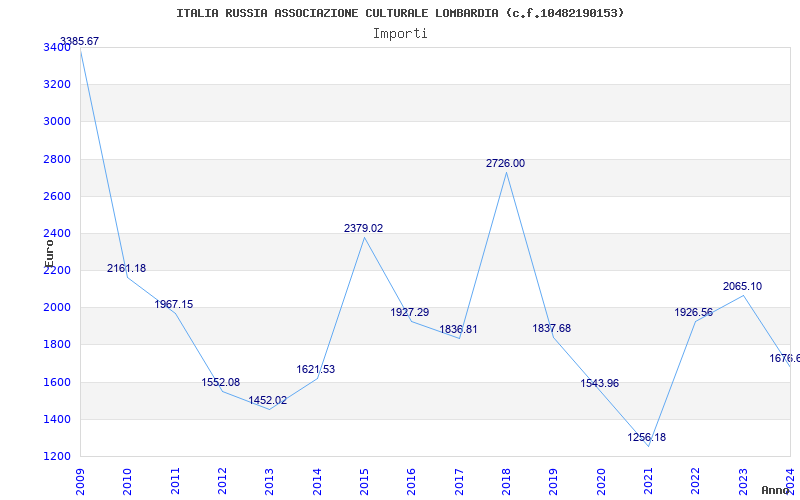Click the 2010 year axis label
800x500 pixels.
pyautogui.click(x=128, y=482)
